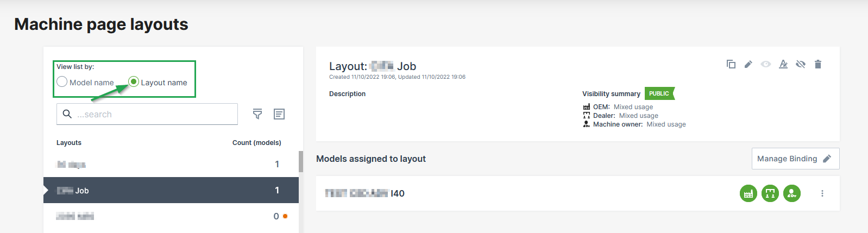Toggle the crossed-out eye hide icon

800,64
